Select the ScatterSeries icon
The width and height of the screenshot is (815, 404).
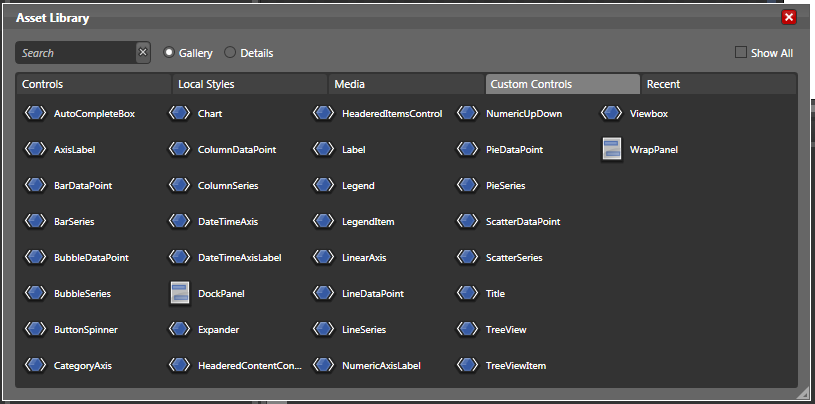467,257
